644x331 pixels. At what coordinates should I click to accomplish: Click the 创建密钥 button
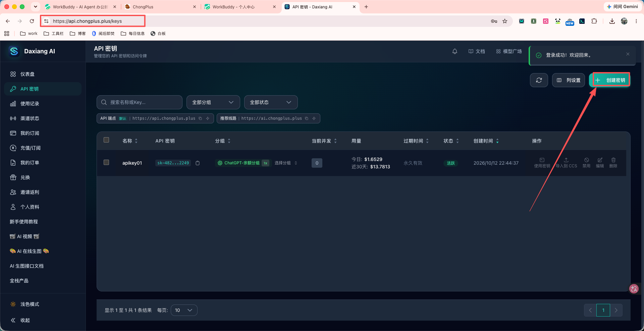click(x=610, y=80)
